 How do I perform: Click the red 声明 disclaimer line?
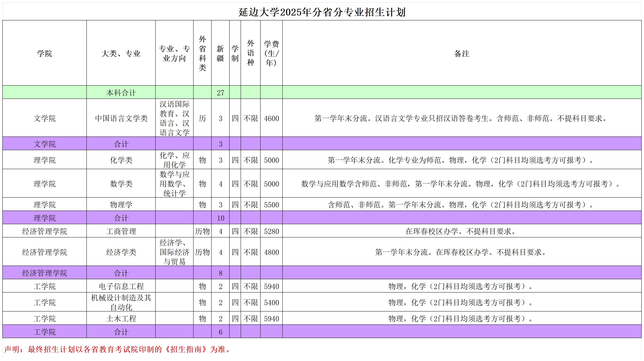click(118, 349)
